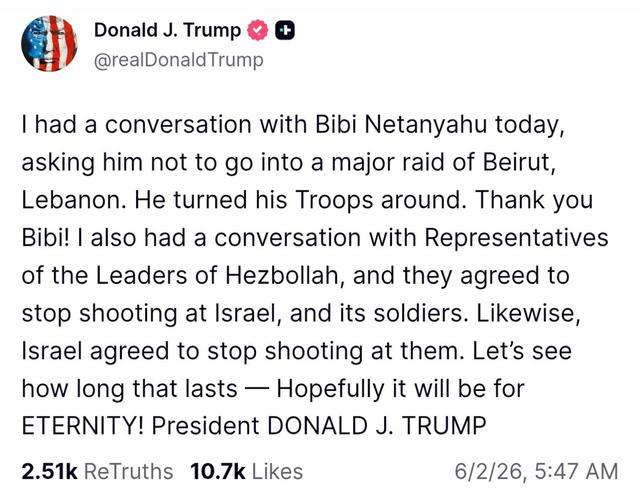This screenshot has width=640, height=488.
Task: Open the @realDonaldTrump handle link
Action: click(179, 60)
